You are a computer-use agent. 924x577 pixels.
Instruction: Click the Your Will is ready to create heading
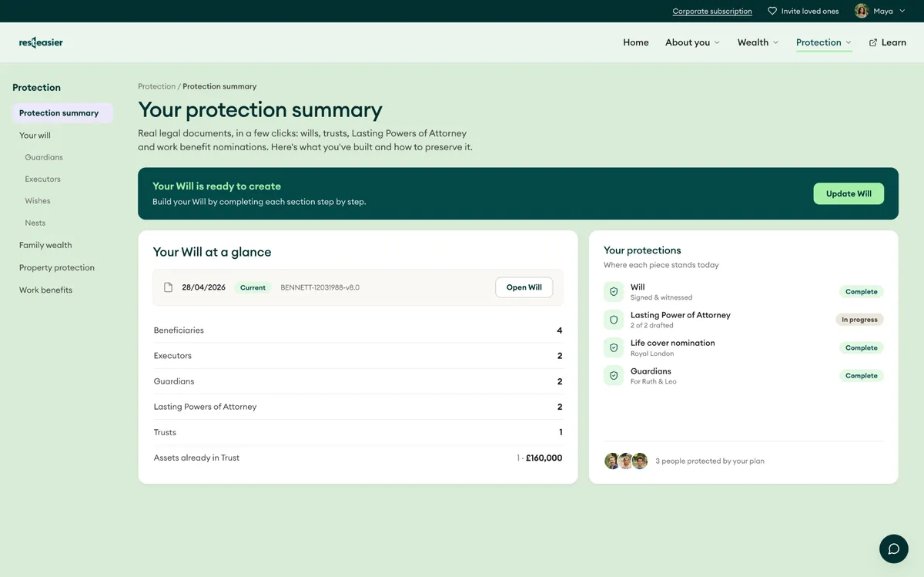click(216, 186)
